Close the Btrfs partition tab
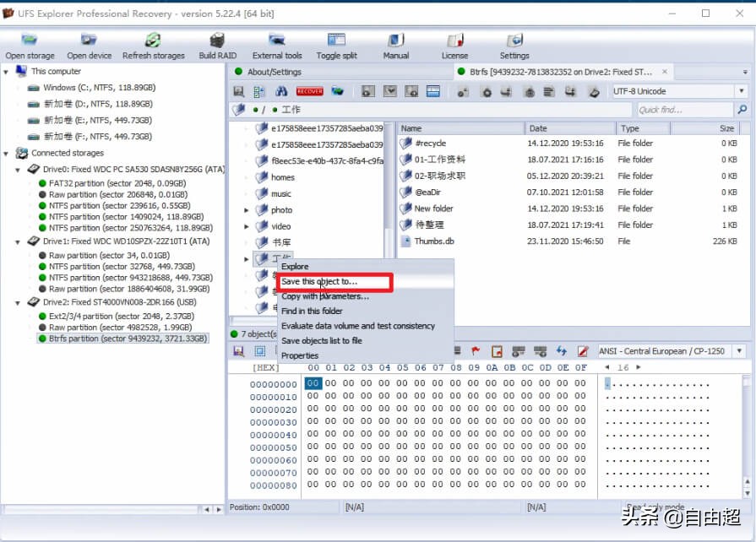The height and width of the screenshot is (542, 756). click(x=665, y=72)
